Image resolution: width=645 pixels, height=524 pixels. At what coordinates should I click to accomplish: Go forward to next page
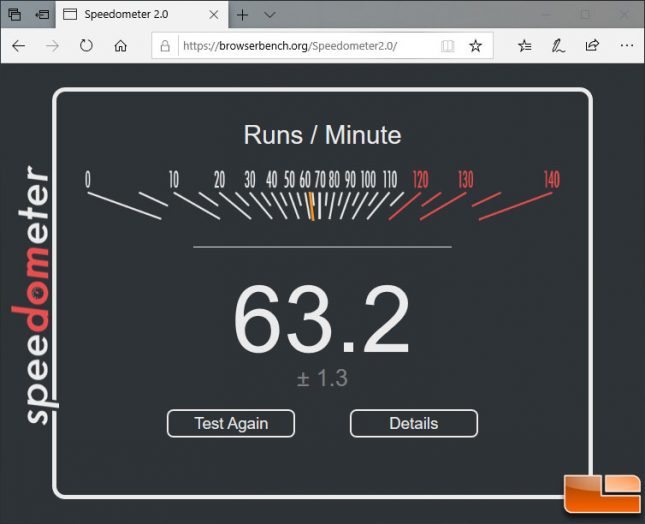52,46
